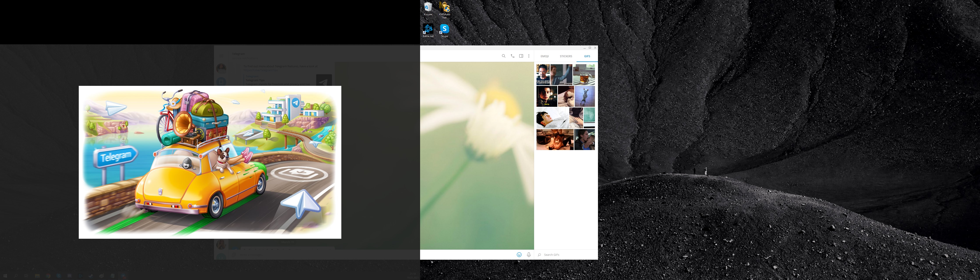Pick the 'I'm dying.' GIF thumbnail
Screen dimensions: 980x280
(552, 118)
